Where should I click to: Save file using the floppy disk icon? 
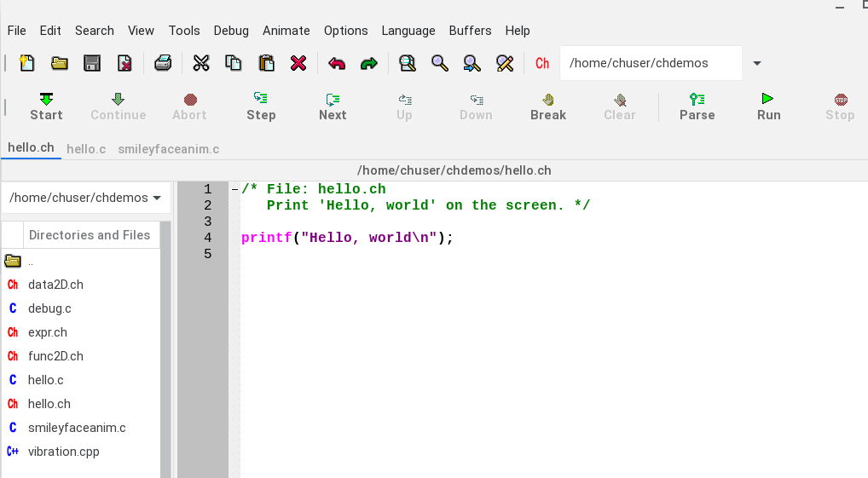[x=92, y=63]
